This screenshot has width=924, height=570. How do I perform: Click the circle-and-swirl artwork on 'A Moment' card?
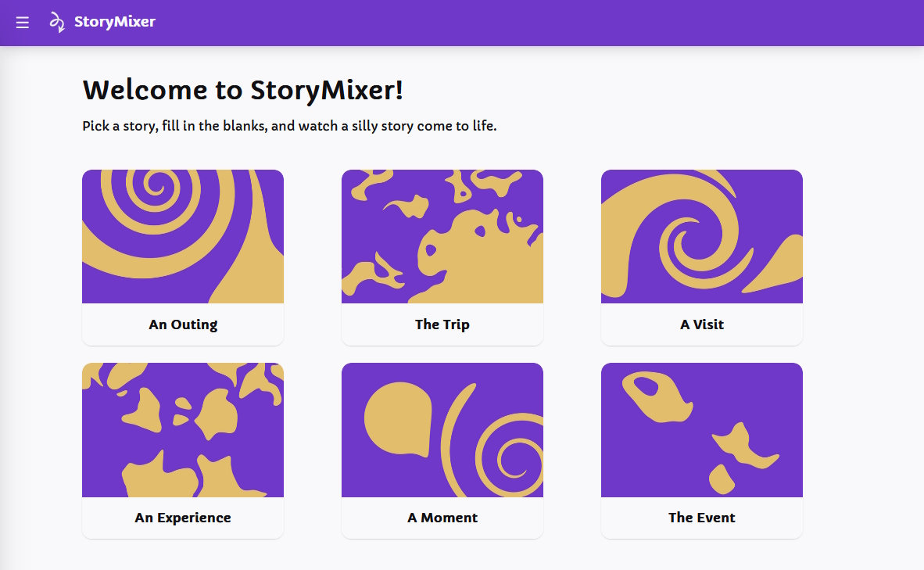point(442,429)
